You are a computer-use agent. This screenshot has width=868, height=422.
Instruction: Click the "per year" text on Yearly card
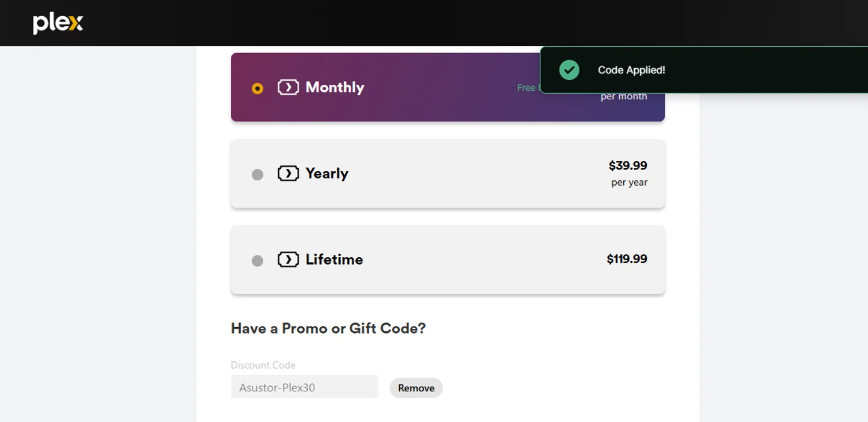point(629,183)
